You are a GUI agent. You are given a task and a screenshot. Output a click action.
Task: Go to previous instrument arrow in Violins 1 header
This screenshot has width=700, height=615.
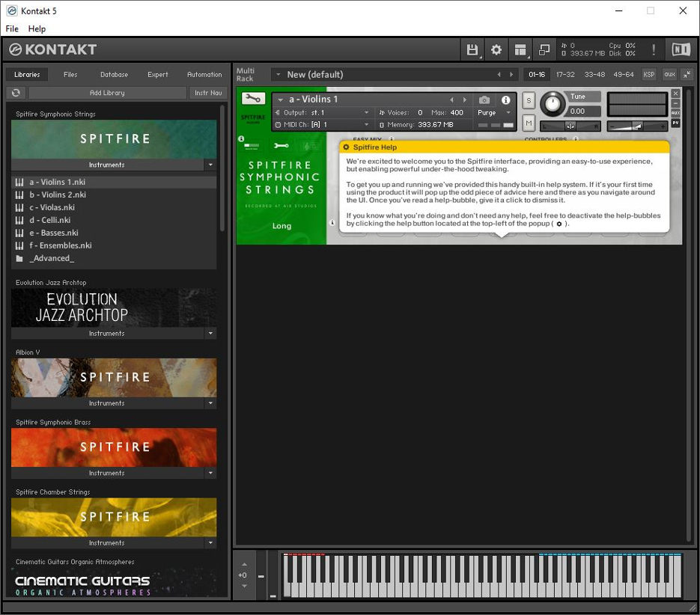tap(451, 100)
